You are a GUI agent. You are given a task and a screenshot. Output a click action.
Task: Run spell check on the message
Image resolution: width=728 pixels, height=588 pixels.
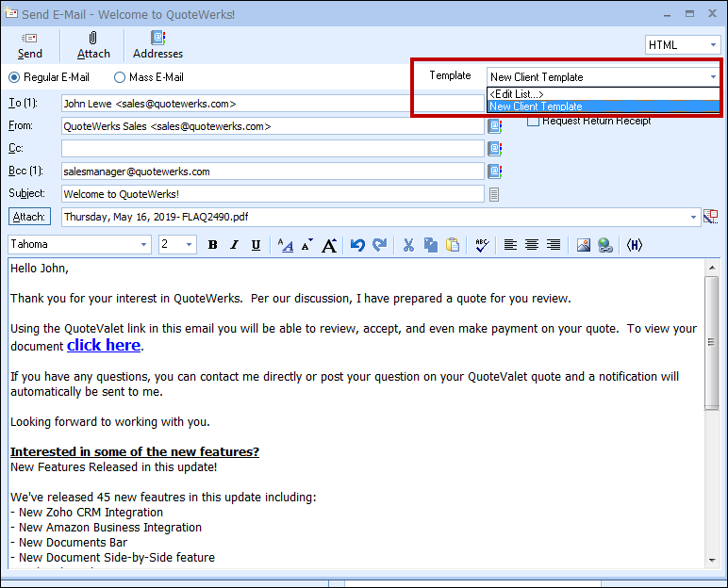pyautogui.click(x=482, y=245)
